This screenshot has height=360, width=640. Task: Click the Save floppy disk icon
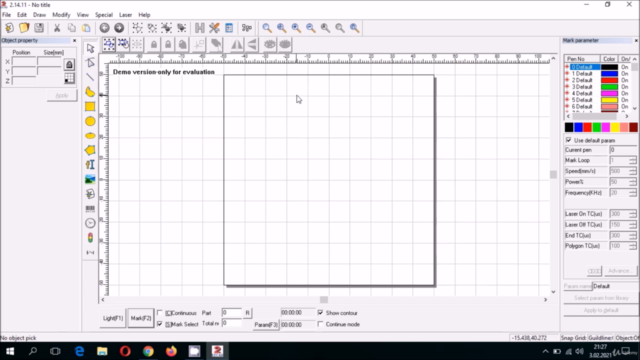[39, 28]
